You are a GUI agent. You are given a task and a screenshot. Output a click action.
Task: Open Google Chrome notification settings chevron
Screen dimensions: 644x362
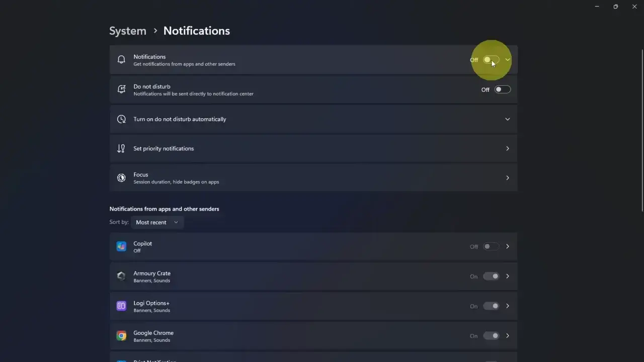pos(507,335)
